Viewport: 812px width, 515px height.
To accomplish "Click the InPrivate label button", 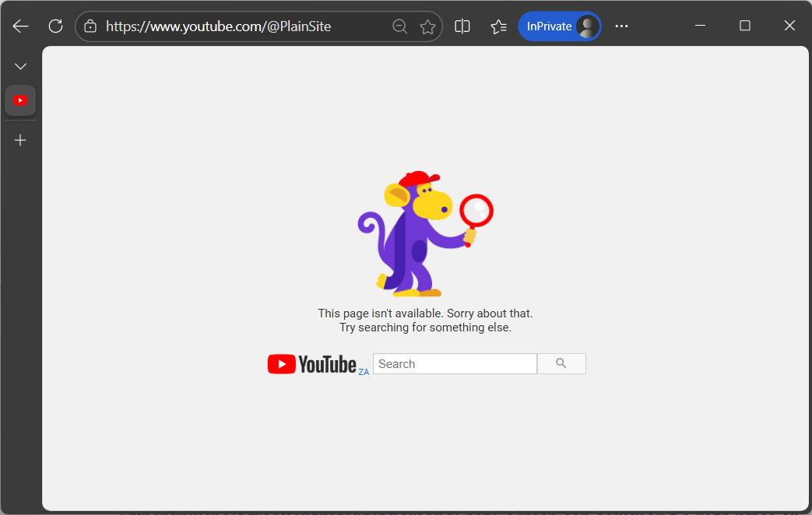I will (x=549, y=26).
